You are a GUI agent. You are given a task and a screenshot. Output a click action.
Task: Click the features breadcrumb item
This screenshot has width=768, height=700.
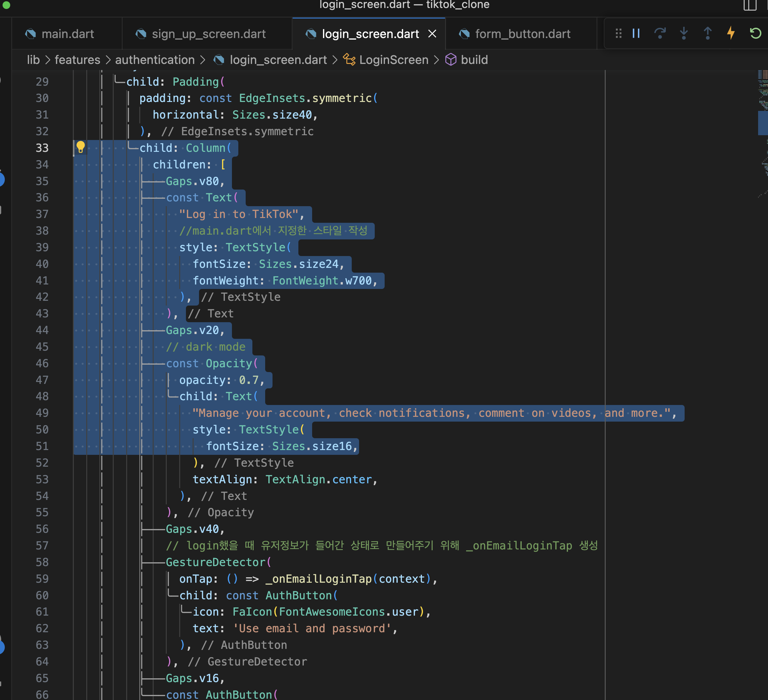(77, 60)
